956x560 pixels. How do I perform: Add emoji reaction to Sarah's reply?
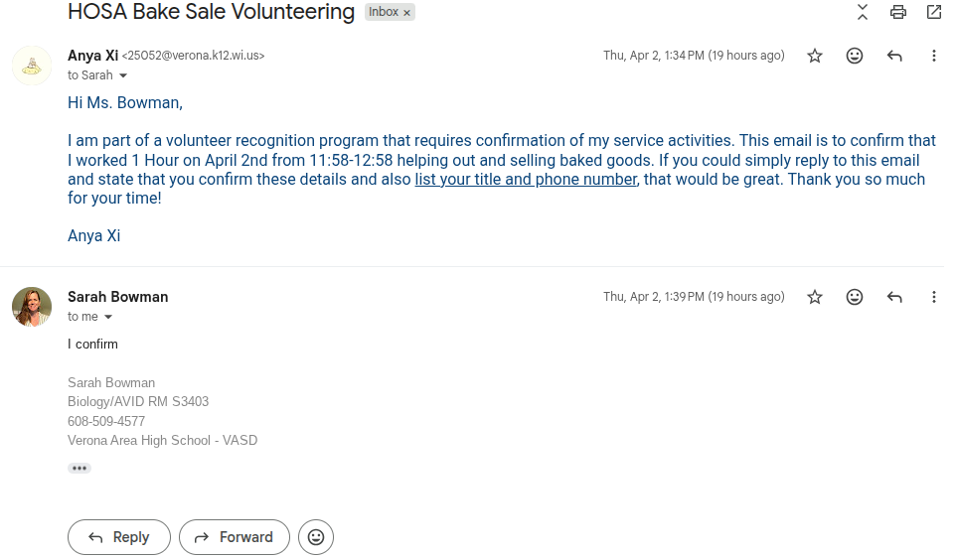855,297
